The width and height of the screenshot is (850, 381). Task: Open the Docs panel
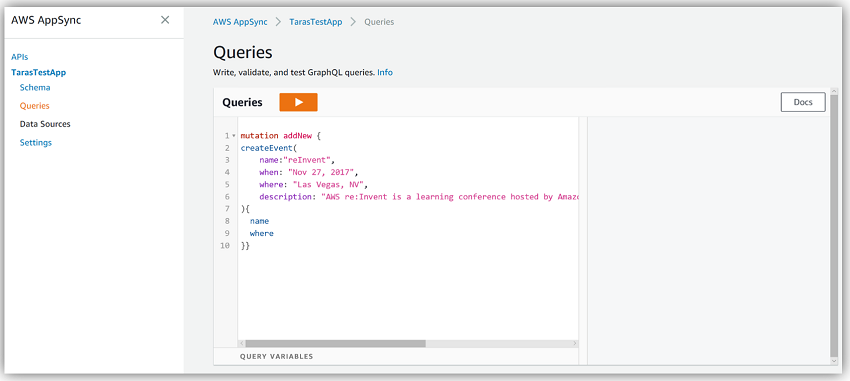[x=803, y=102]
